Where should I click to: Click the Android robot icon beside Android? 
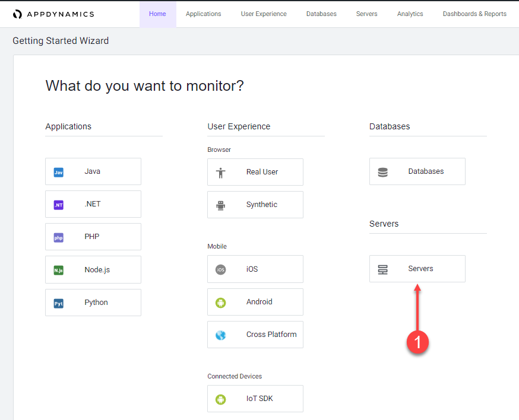point(221,303)
